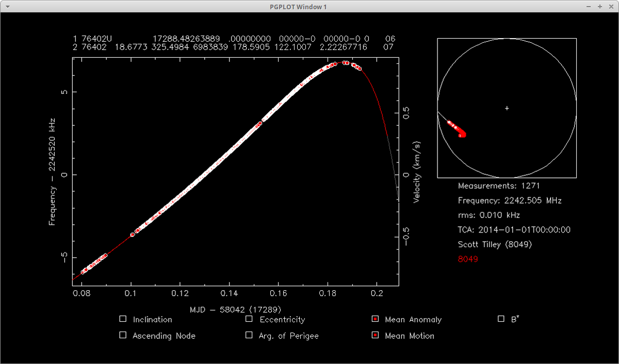Viewport: 619px width, 364px height.
Task: Open the window menu arrow in the title bar
Action: (7, 7)
